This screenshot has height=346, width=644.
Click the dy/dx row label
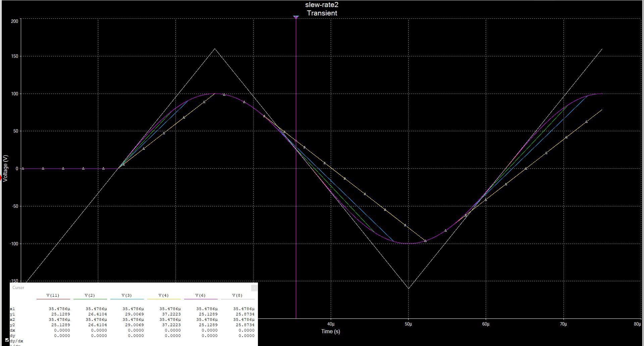pyautogui.click(x=16, y=341)
